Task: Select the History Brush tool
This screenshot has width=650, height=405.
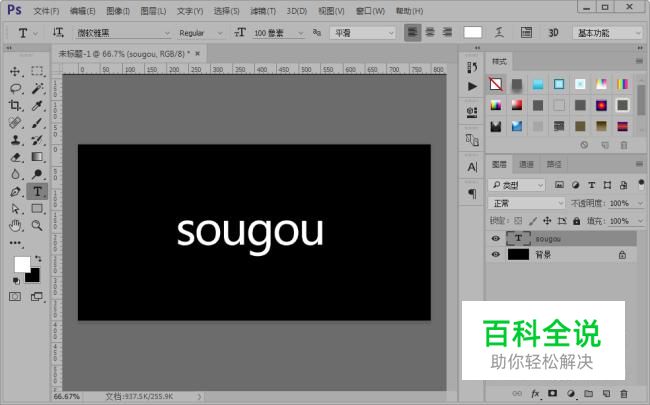Action: click(37, 140)
